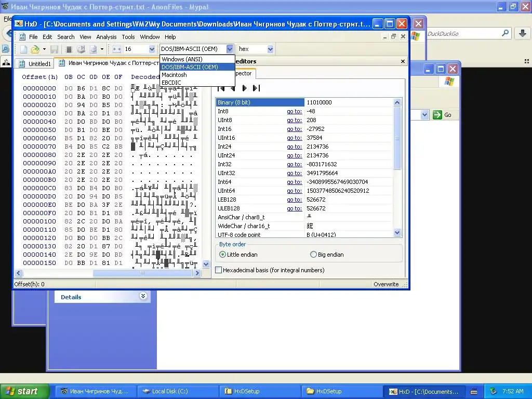532x399 pixels.
Task: Click the go to link for Int24
Action: (x=294, y=147)
